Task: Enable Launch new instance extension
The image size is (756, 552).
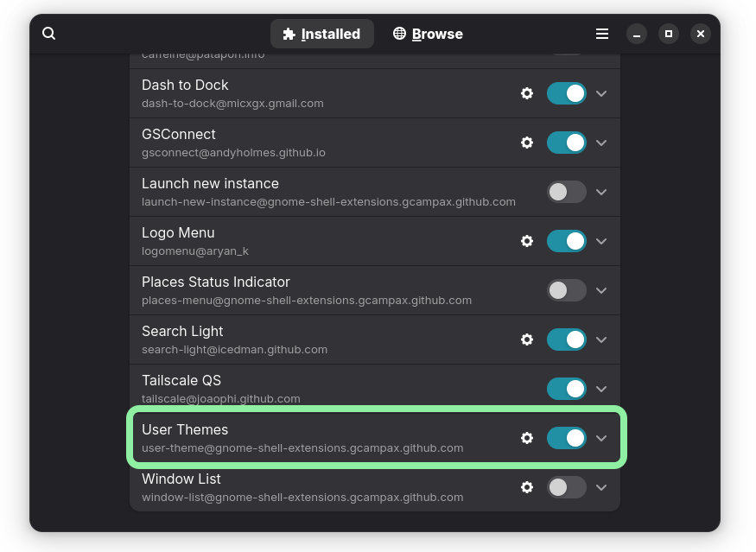Action: [x=566, y=192]
